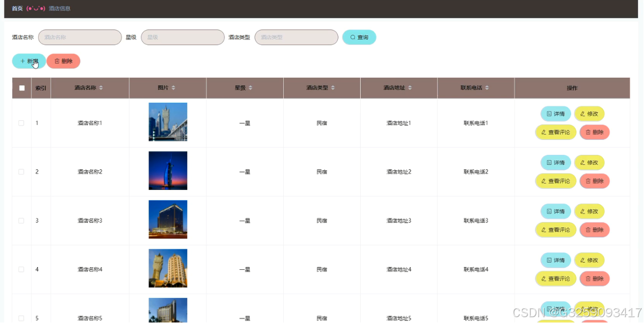Open the hotel image thumbnail for 酒店名称4

click(168, 268)
